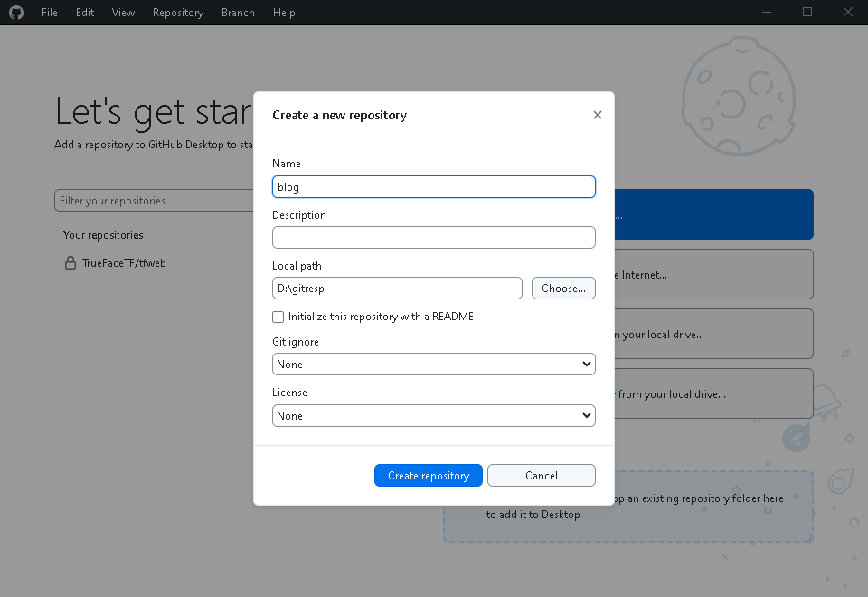The width and height of the screenshot is (868, 597).
Task: Close the Create a new repository dialog
Action: coord(597,115)
